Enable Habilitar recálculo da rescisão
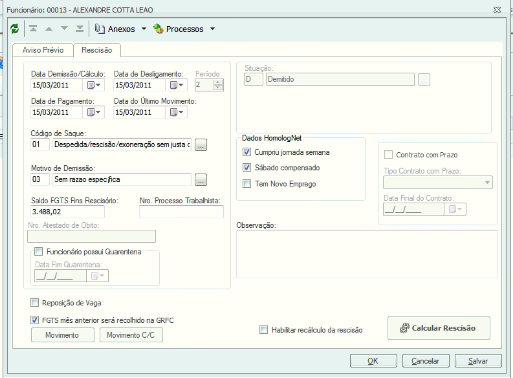 263,330
